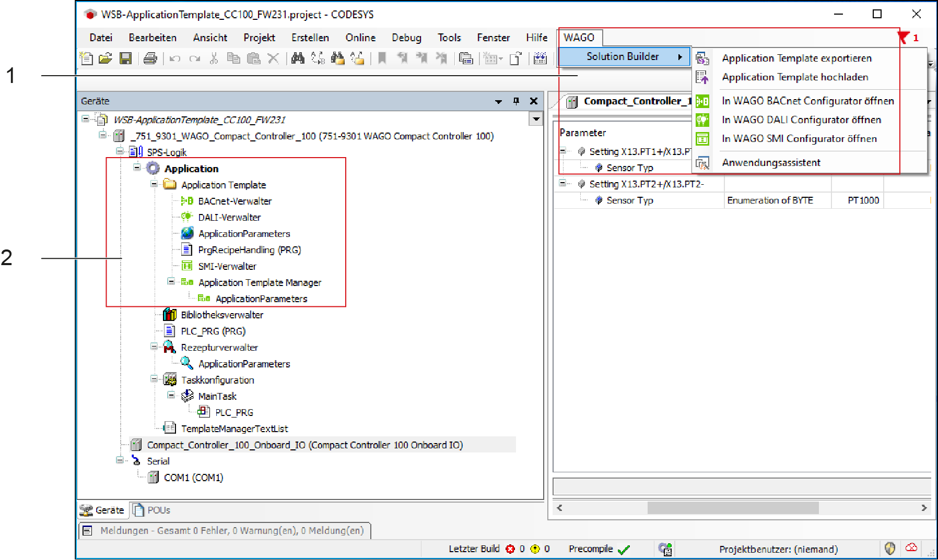Switch to the POUs tab
Screen dimensions: 938x560
pos(152,510)
